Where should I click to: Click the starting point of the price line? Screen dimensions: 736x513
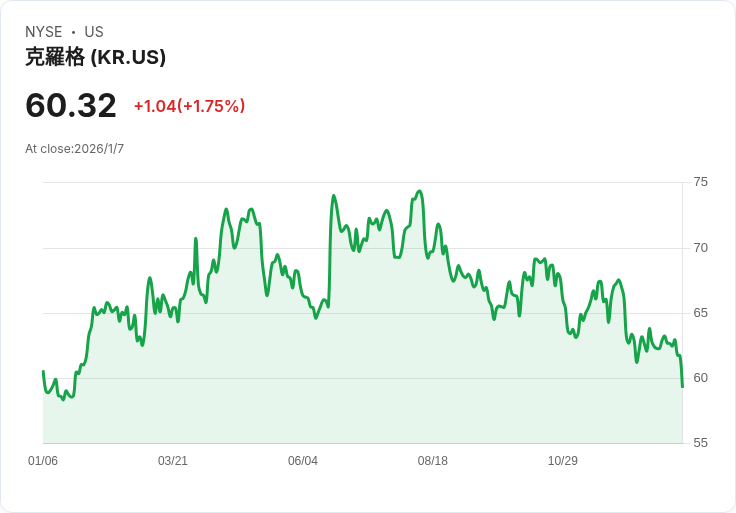pyautogui.click(x=43, y=371)
